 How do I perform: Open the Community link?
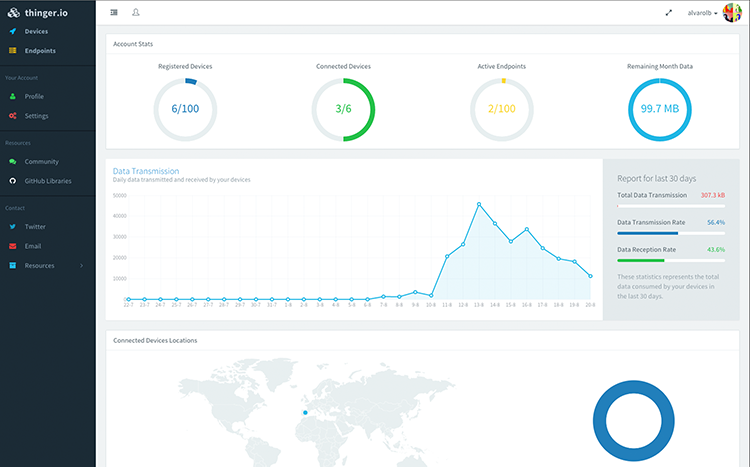click(x=42, y=162)
